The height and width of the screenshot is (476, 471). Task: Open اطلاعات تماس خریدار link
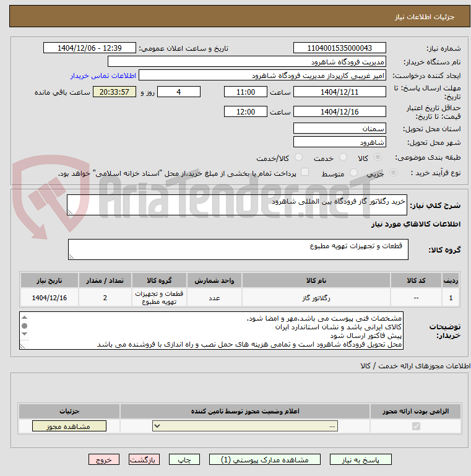pos(103,76)
